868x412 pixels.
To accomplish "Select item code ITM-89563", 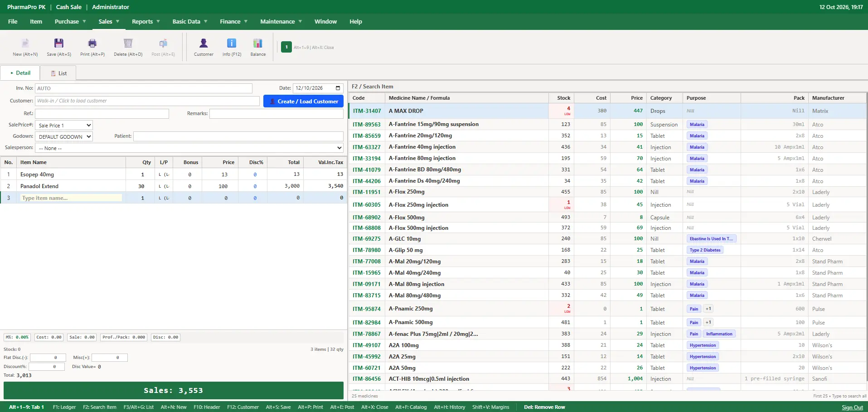I will [367, 124].
